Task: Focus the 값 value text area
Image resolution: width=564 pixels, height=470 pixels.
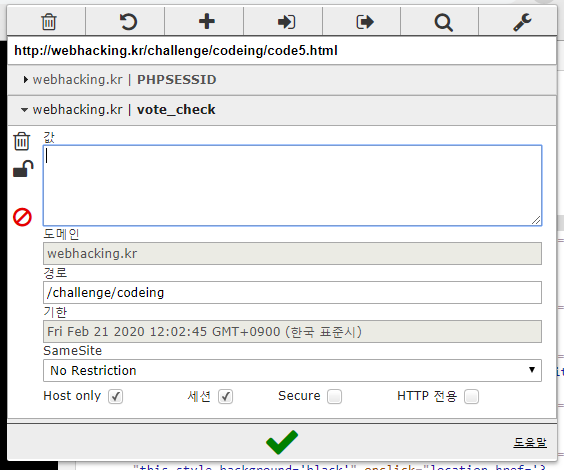Action: coord(292,185)
